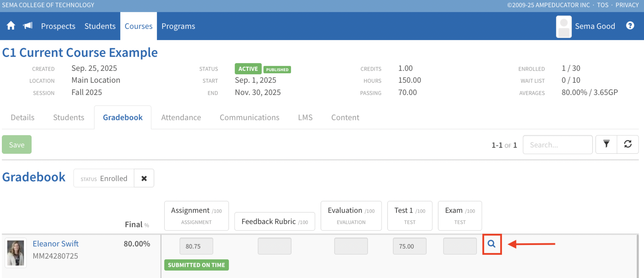Click the Home icon in navbar
Image resolution: width=644 pixels, height=278 pixels.
point(11,26)
